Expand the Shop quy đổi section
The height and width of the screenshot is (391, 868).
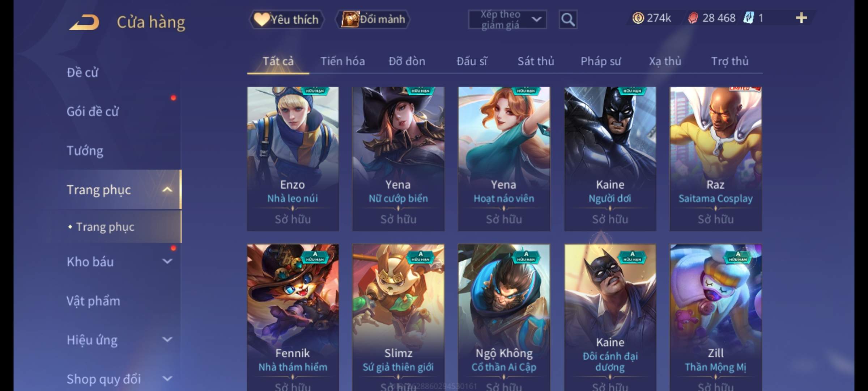click(x=167, y=379)
